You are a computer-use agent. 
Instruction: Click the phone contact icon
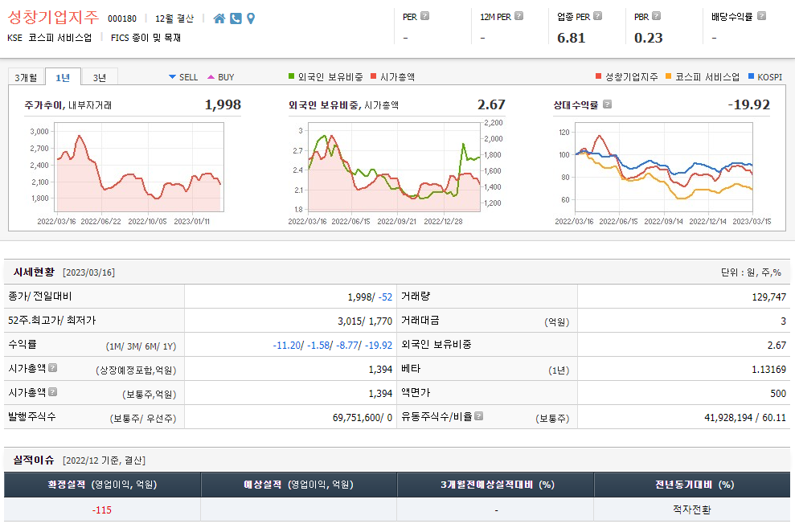click(x=236, y=18)
